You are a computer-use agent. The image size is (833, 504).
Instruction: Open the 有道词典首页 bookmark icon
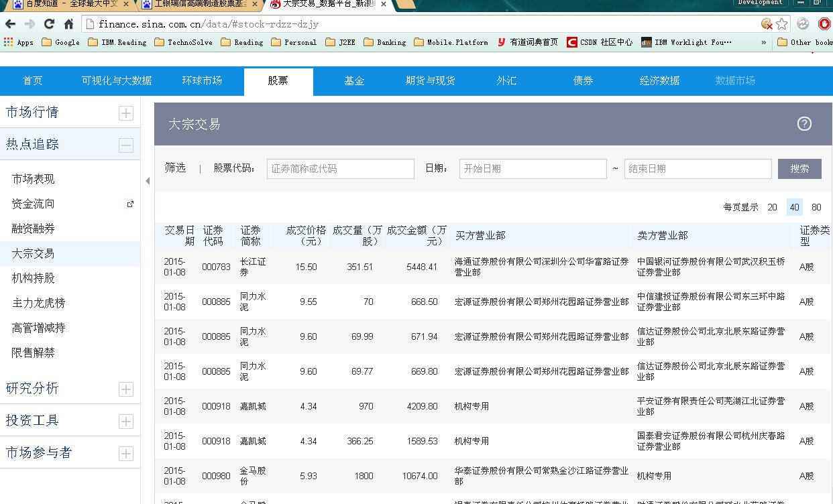coord(501,42)
